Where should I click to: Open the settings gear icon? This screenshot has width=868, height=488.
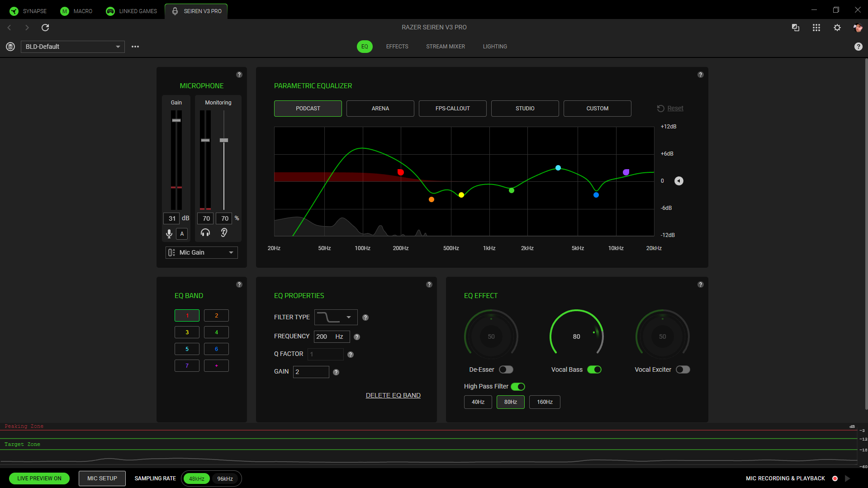[x=837, y=28]
